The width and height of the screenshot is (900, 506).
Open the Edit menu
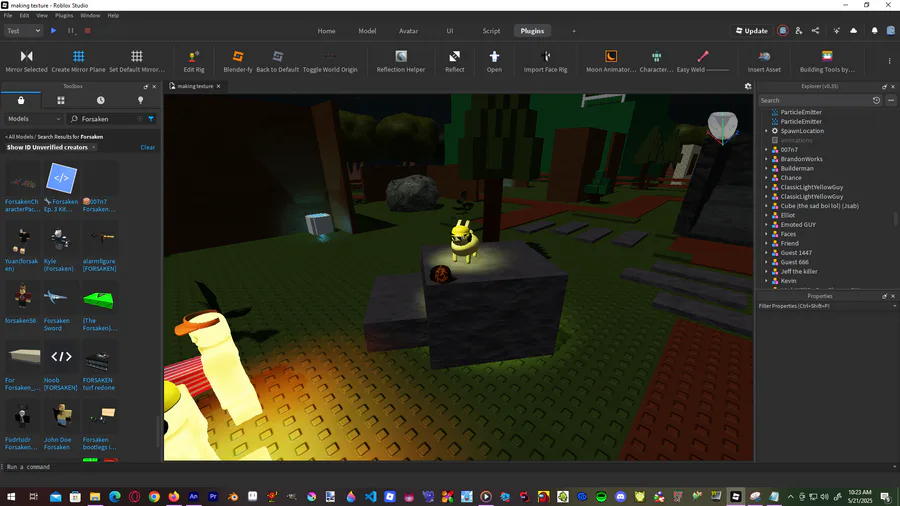tap(24, 15)
